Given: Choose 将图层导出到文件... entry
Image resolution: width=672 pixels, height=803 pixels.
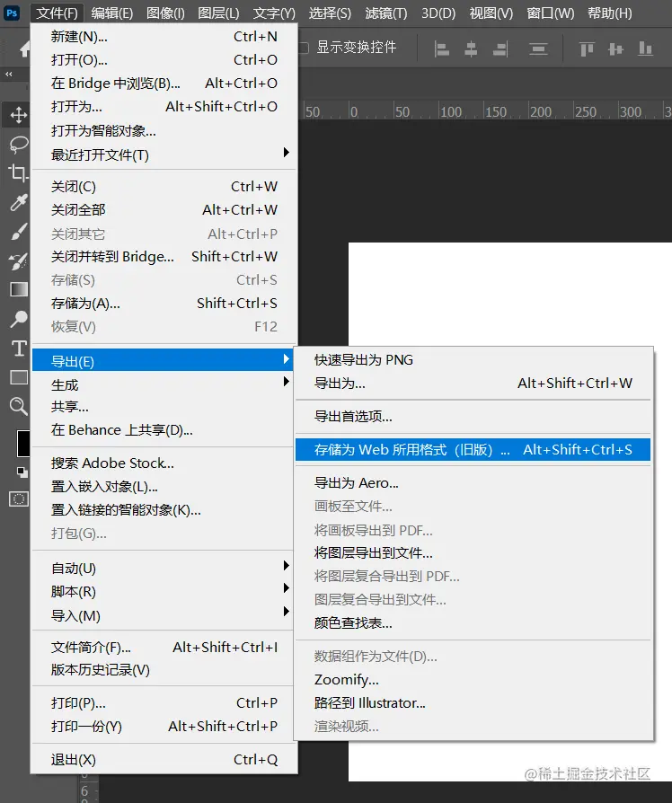Looking at the screenshot, I should point(473,553).
